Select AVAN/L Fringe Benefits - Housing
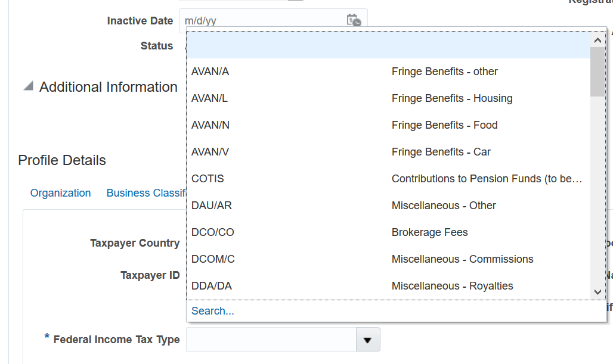The width and height of the screenshot is (613, 364). pos(298,98)
